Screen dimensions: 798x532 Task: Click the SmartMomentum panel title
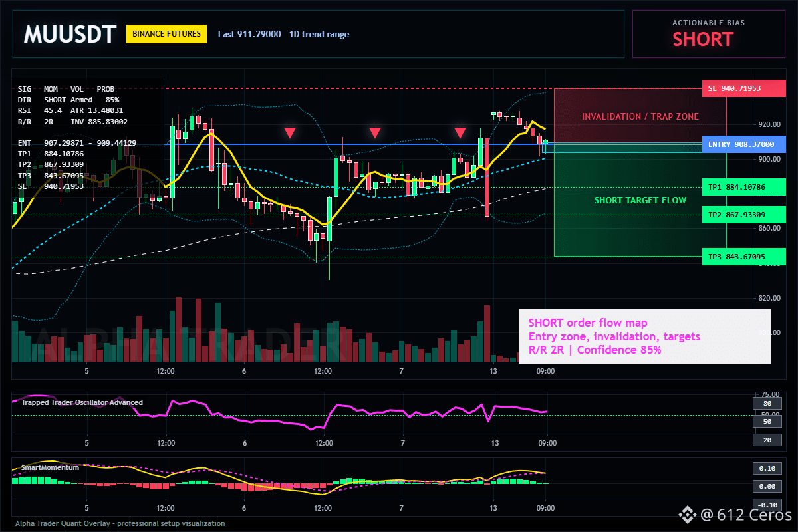(x=50, y=467)
